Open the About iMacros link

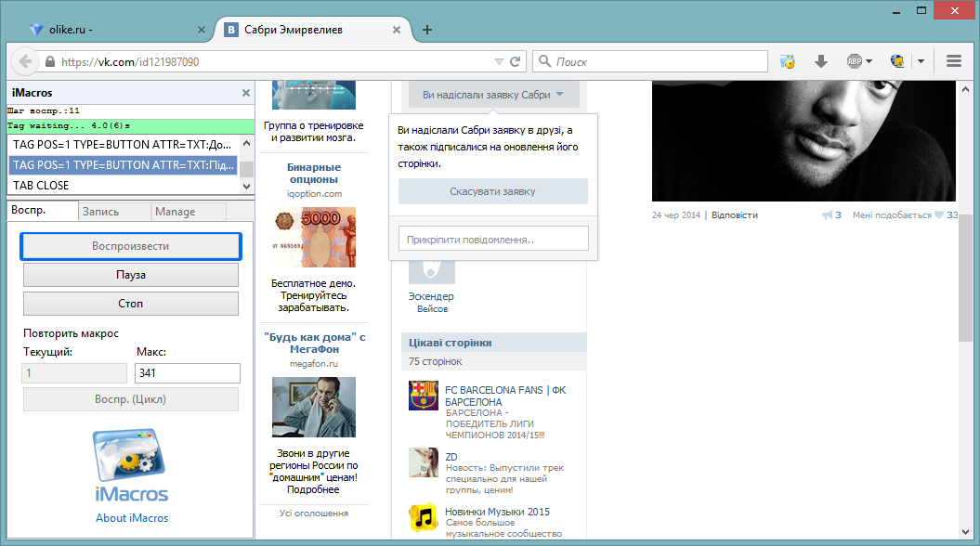(x=132, y=518)
